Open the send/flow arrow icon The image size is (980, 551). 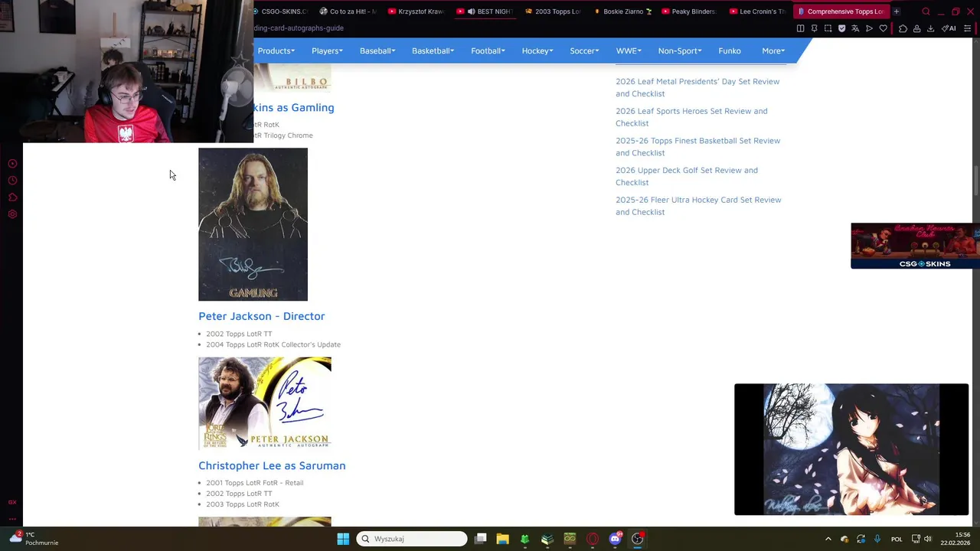pyautogui.click(x=869, y=28)
